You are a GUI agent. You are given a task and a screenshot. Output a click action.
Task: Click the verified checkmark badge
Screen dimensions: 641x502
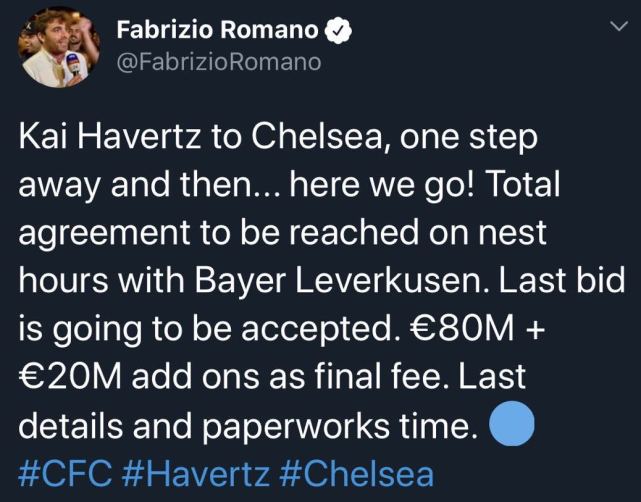click(338, 31)
